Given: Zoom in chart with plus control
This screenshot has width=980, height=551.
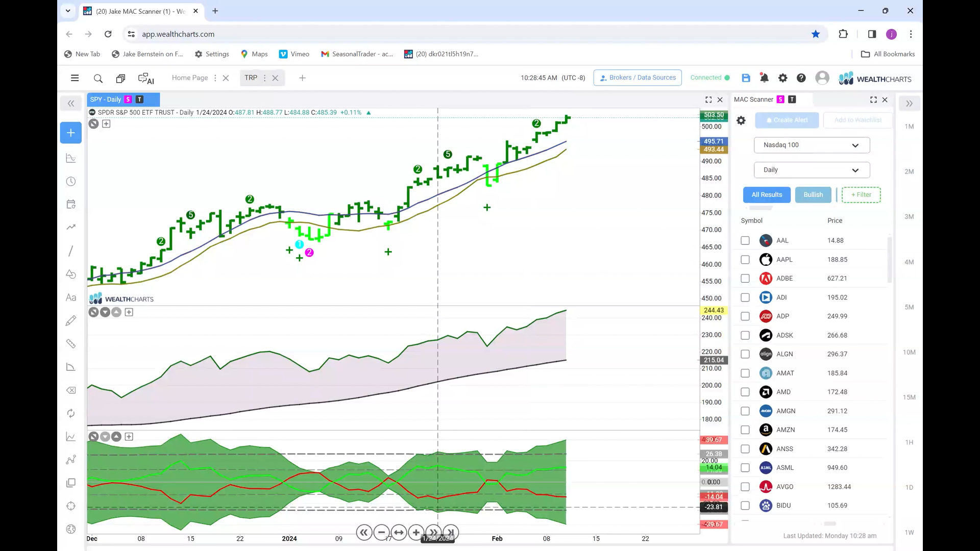Looking at the screenshot, I should (416, 533).
